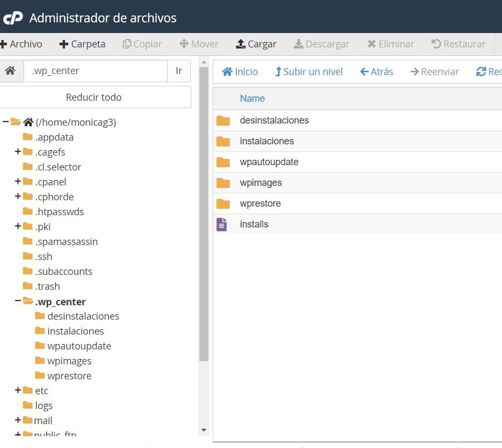Select .subaccounts in the folder tree

coord(64,271)
